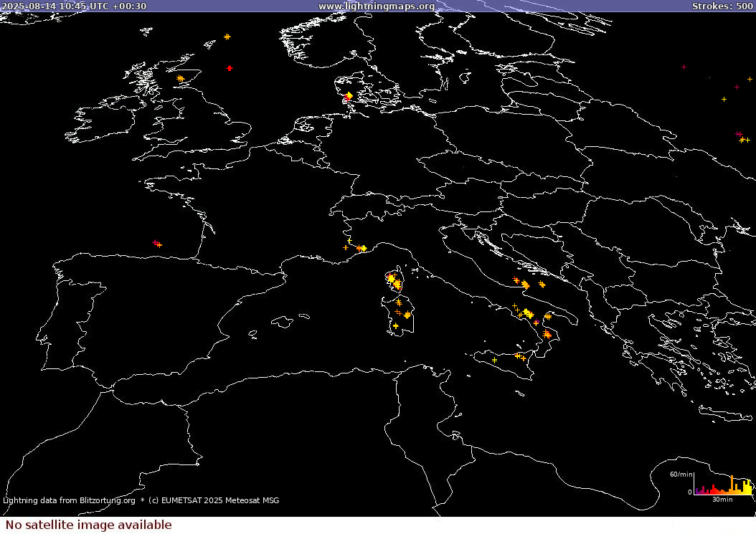Click the www.lightningmaps.org header link
The image size is (756, 534).
[376, 6]
